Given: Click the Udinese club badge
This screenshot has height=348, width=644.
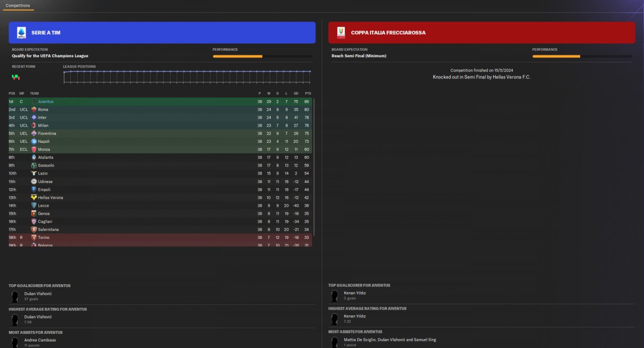Looking at the screenshot, I should (x=34, y=182).
